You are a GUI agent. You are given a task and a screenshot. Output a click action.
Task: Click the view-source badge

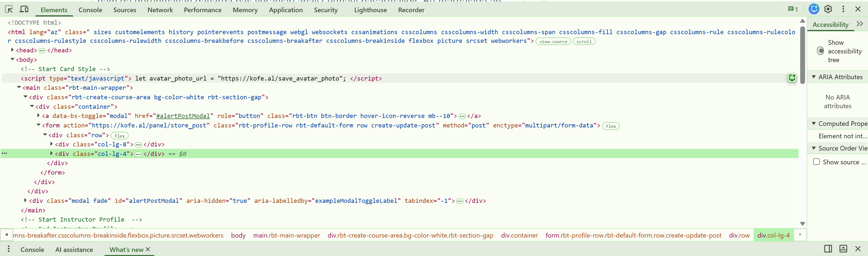tap(553, 41)
